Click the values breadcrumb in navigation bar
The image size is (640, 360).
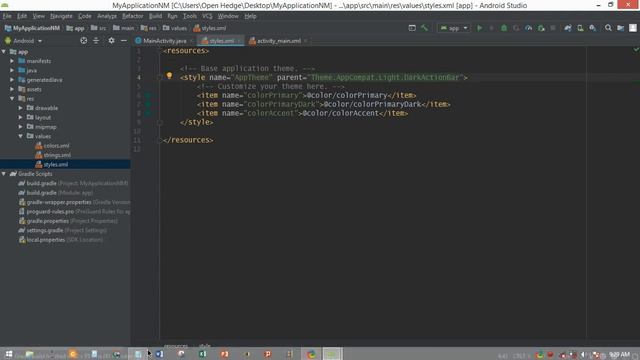click(175, 28)
